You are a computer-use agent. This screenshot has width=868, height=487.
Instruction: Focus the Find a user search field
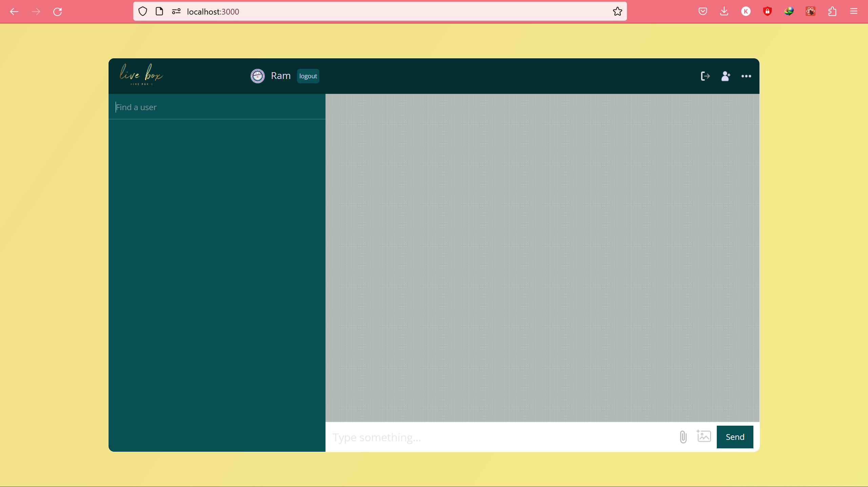point(217,107)
